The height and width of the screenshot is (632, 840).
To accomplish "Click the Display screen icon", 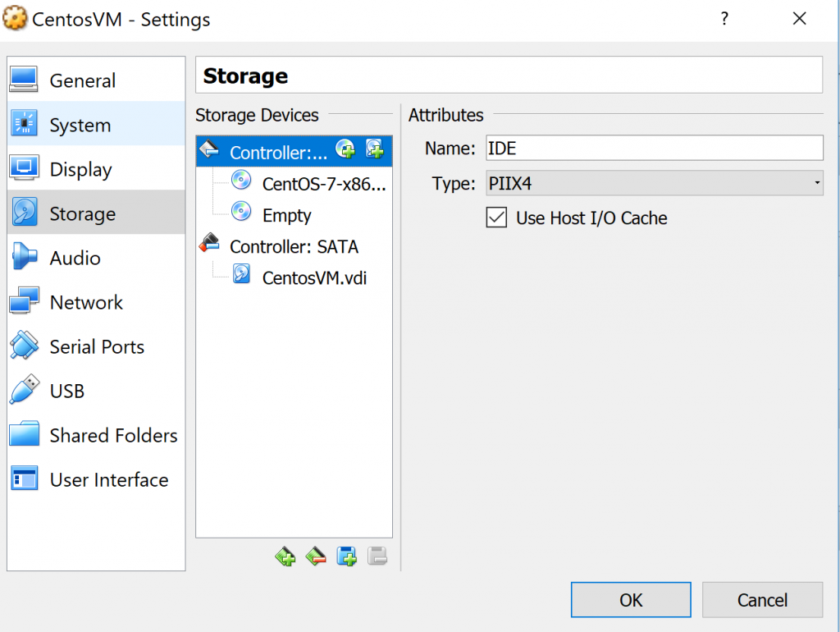I will (24, 167).
